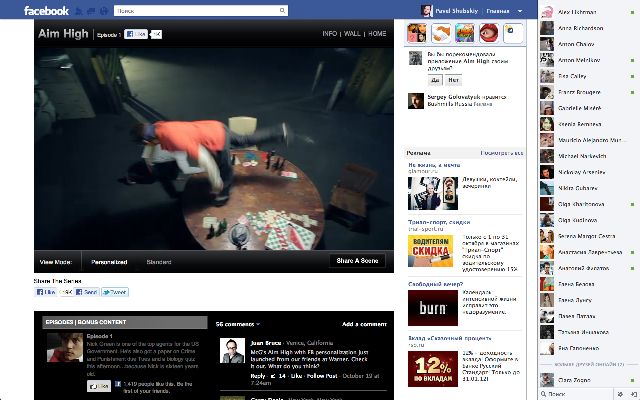Viewport: 640px width, 400px height.
Task: Click Add a comment
Action: 364,324
